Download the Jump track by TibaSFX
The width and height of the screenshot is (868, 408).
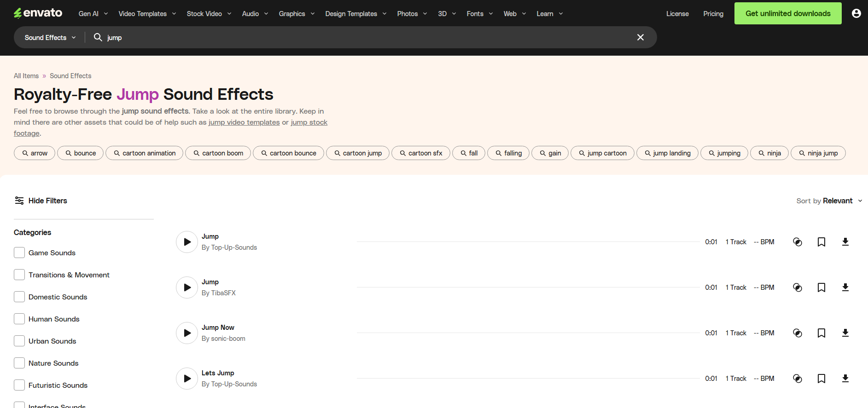click(x=845, y=287)
